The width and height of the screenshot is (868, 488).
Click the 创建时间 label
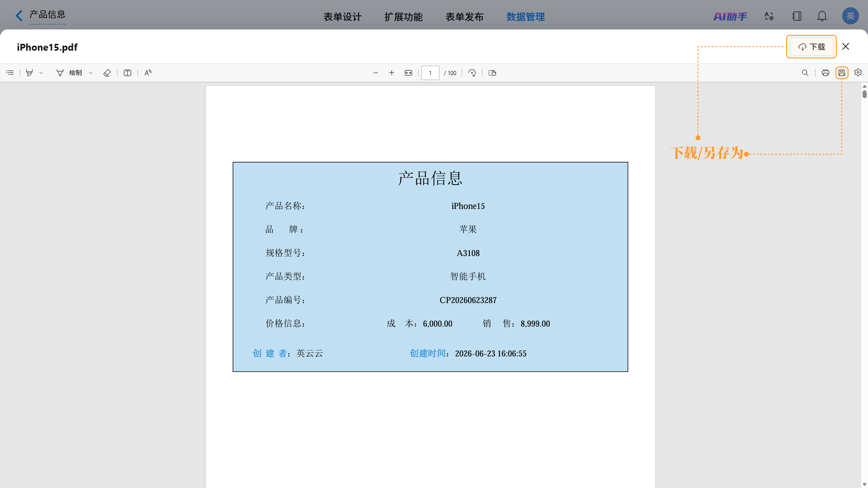click(x=428, y=353)
